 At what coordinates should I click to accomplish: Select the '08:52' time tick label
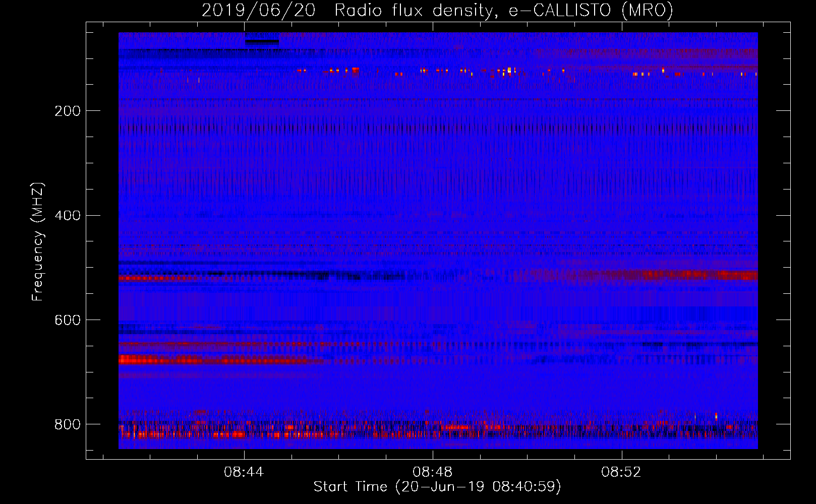pyautogui.click(x=621, y=472)
